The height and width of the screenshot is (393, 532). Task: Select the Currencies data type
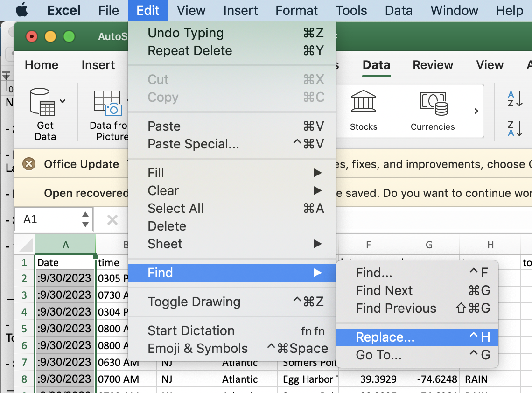click(x=433, y=110)
